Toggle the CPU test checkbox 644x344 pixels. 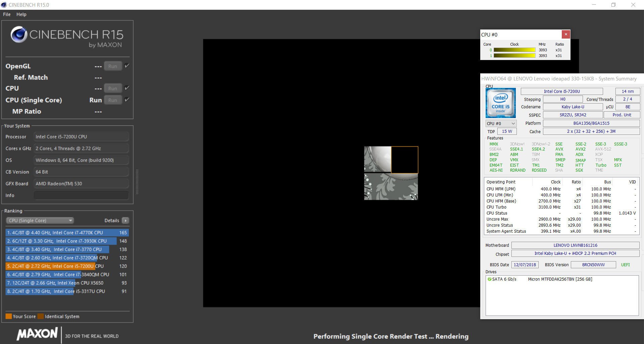coord(127,88)
